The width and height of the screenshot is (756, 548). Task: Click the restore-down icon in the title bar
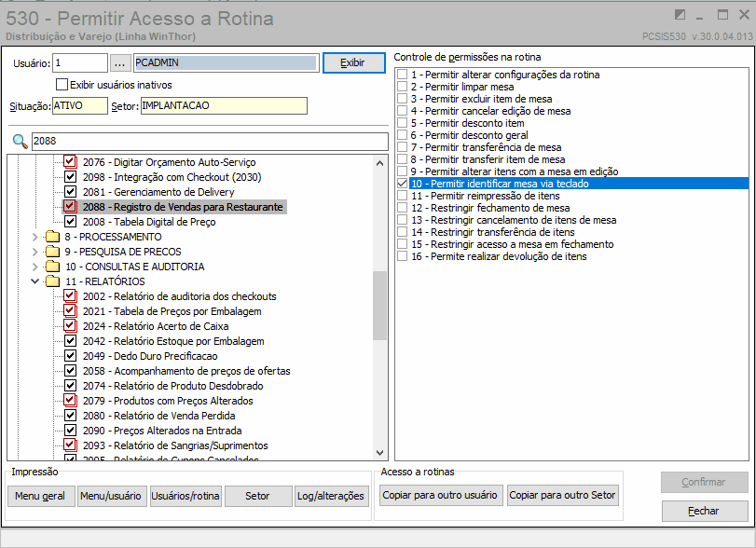680,15
